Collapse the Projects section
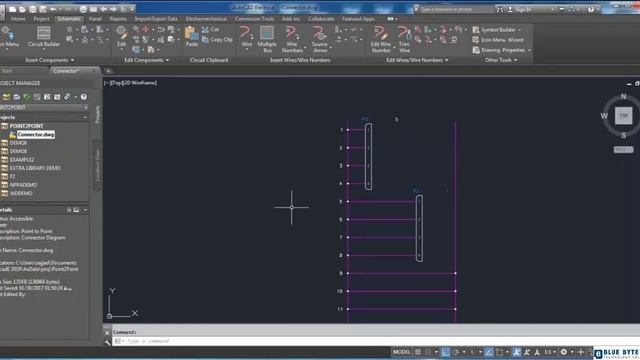The image size is (640, 360). [x=85, y=117]
